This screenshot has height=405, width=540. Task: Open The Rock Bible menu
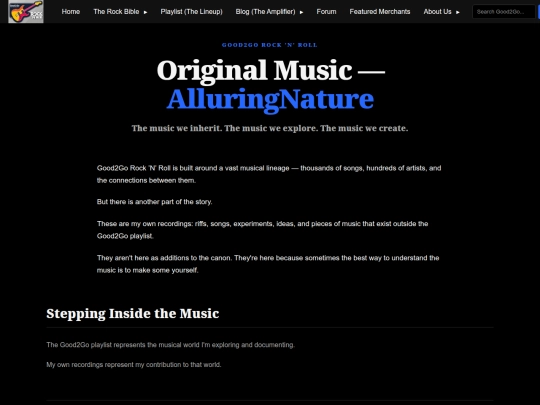click(116, 12)
